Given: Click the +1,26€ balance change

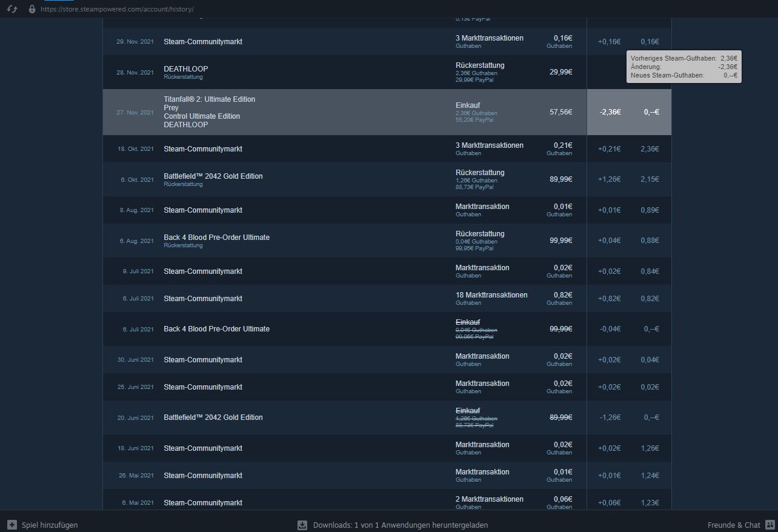Looking at the screenshot, I should [x=610, y=179].
